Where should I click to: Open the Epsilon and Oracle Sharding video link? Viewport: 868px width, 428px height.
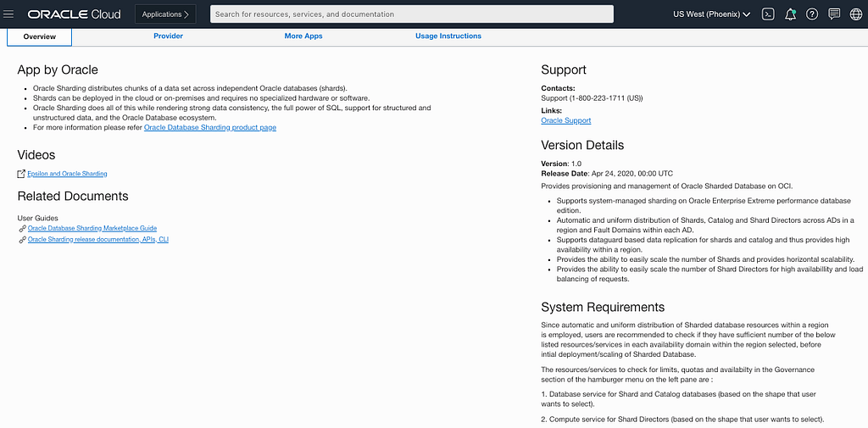point(67,174)
